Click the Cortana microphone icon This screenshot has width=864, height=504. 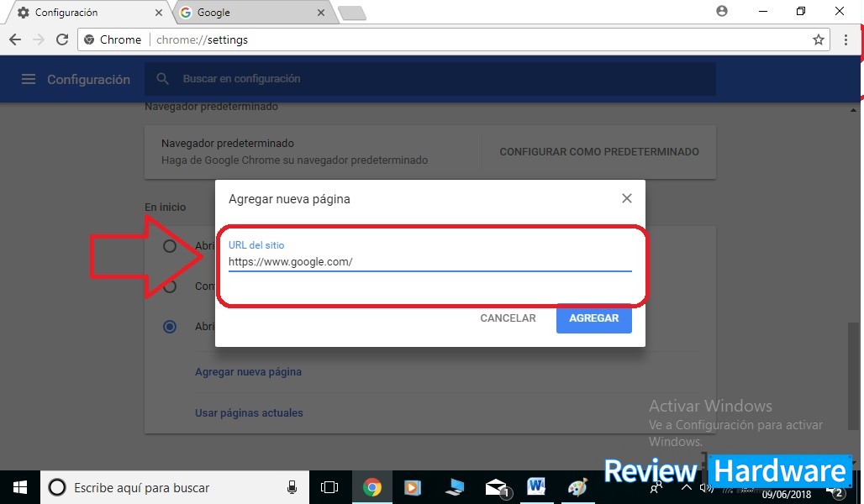[x=292, y=487]
